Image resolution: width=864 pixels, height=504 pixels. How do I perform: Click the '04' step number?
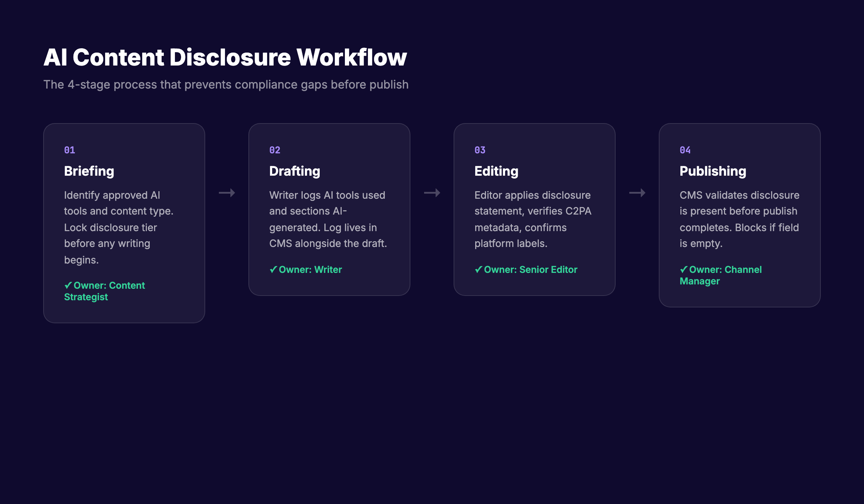[x=685, y=150]
